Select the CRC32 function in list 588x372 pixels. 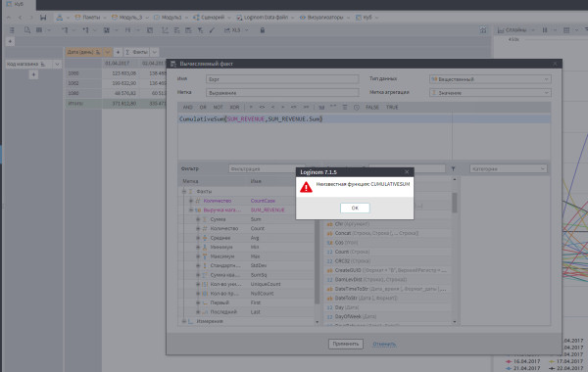[387, 261]
